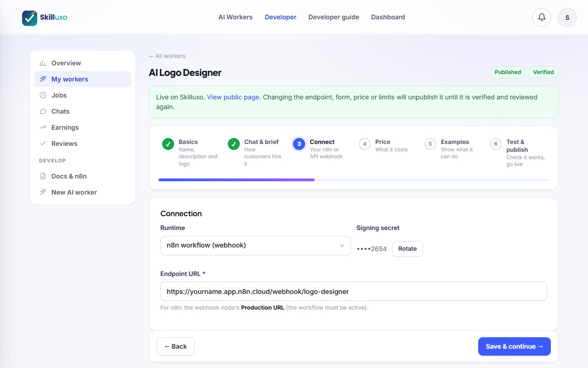Click the New AI worker sparkle icon
This screenshot has width=588, height=368.
[43, 192]
